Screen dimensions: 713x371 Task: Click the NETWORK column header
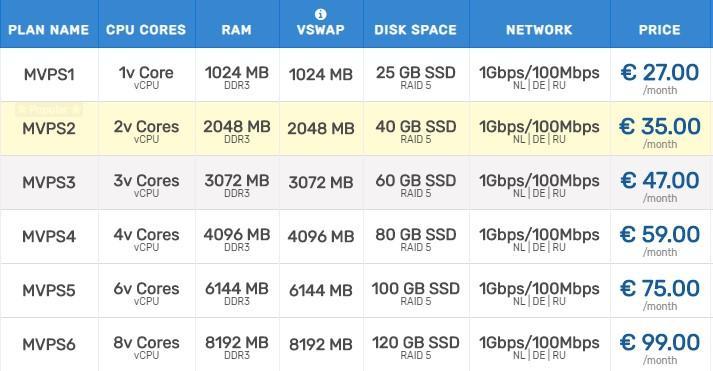pyautogui.click(x=539, y=30)
